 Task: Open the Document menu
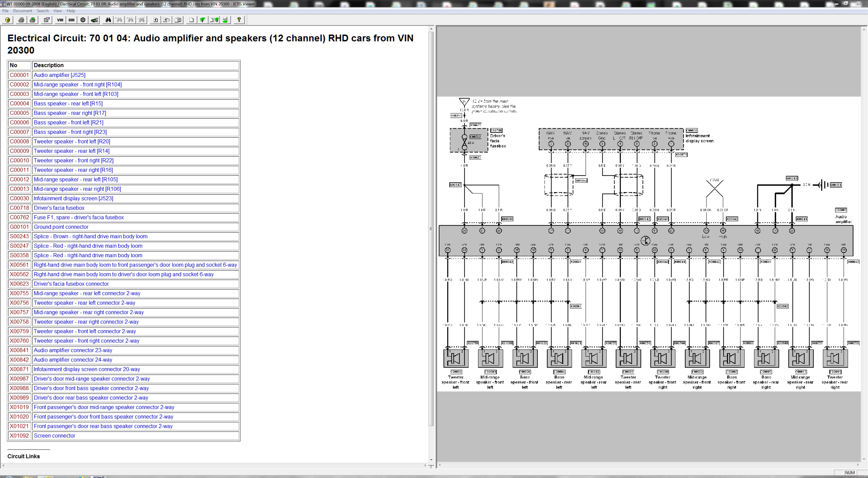23,11
